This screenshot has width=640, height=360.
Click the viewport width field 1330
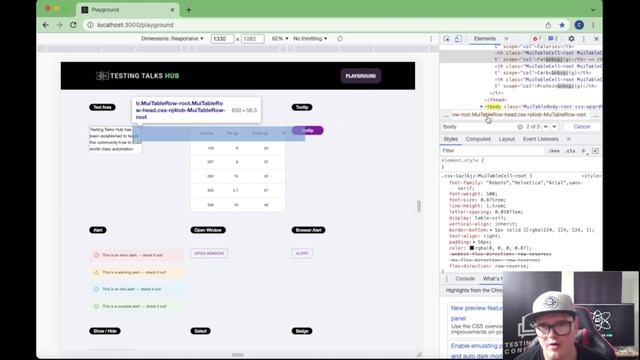(x=222, y=38)
